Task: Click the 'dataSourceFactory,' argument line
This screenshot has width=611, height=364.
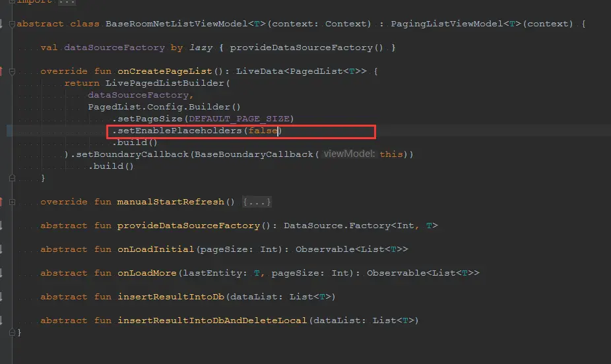Action: (x=141, y=95)
